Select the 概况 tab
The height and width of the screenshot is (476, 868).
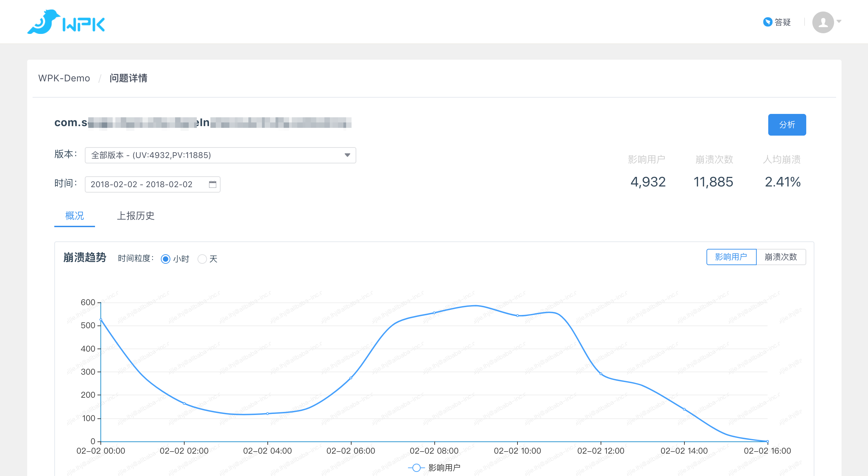pyautogui.click(x=74, y=216)
